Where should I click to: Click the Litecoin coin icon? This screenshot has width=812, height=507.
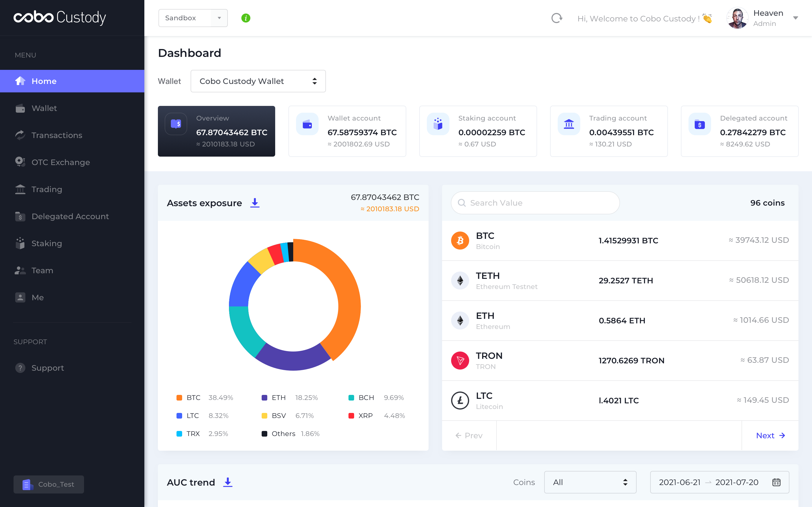pos(460,400)
